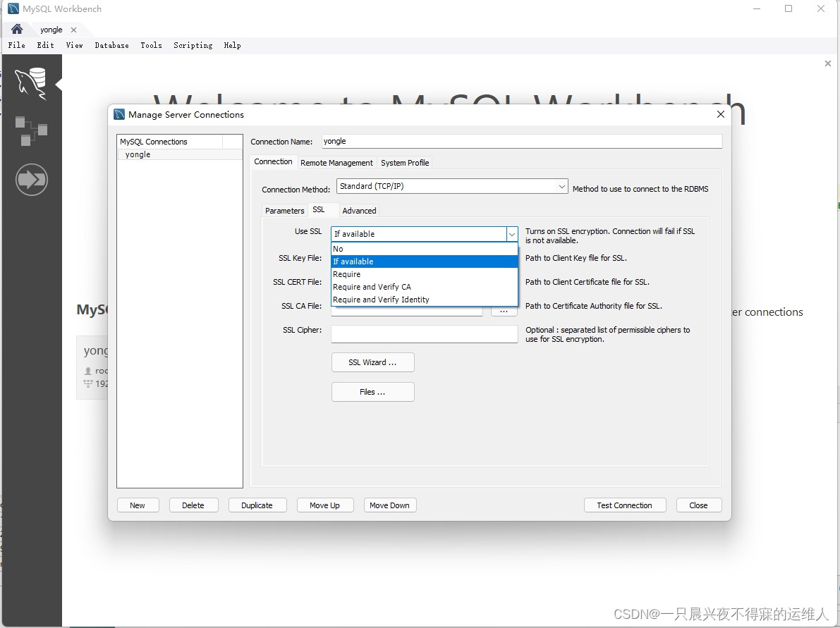Create a New connection

point(138,505)
